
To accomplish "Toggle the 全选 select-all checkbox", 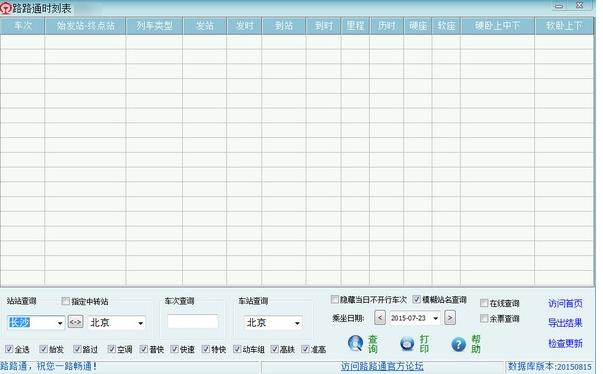I will pyautogui.click(x=9, y=349).
